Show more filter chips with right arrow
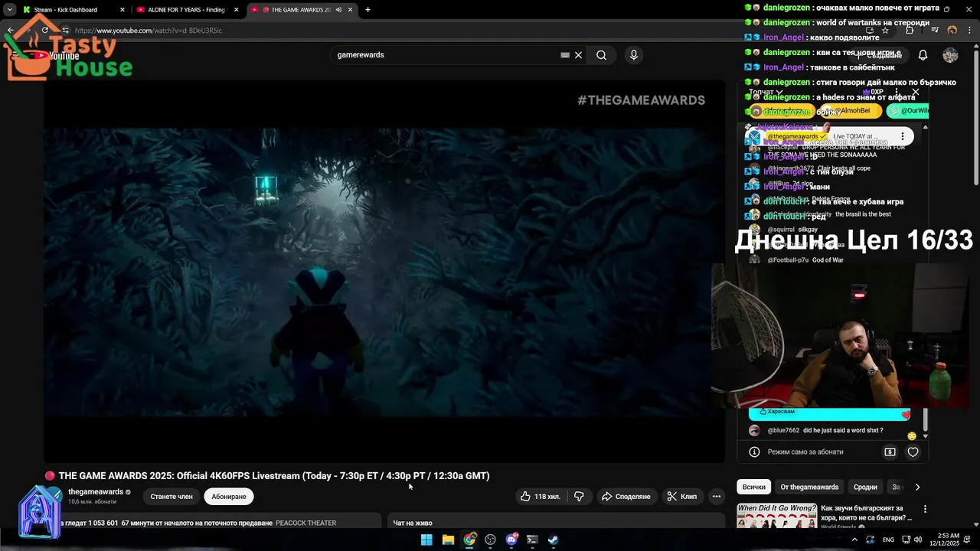This screenshot has height=551, width=980. pyautogui.click(x=917, y=487)
